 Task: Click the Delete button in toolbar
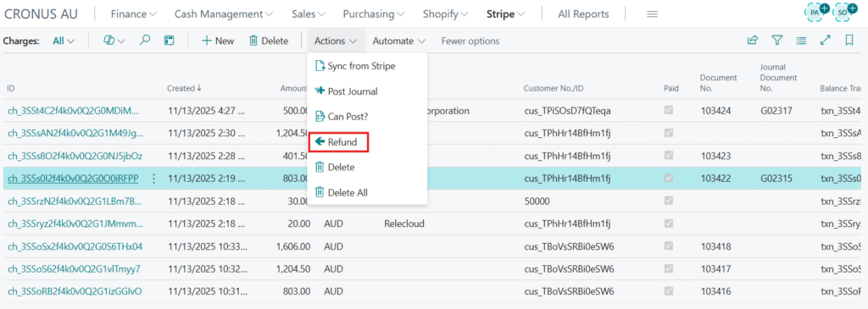point(269,41)
